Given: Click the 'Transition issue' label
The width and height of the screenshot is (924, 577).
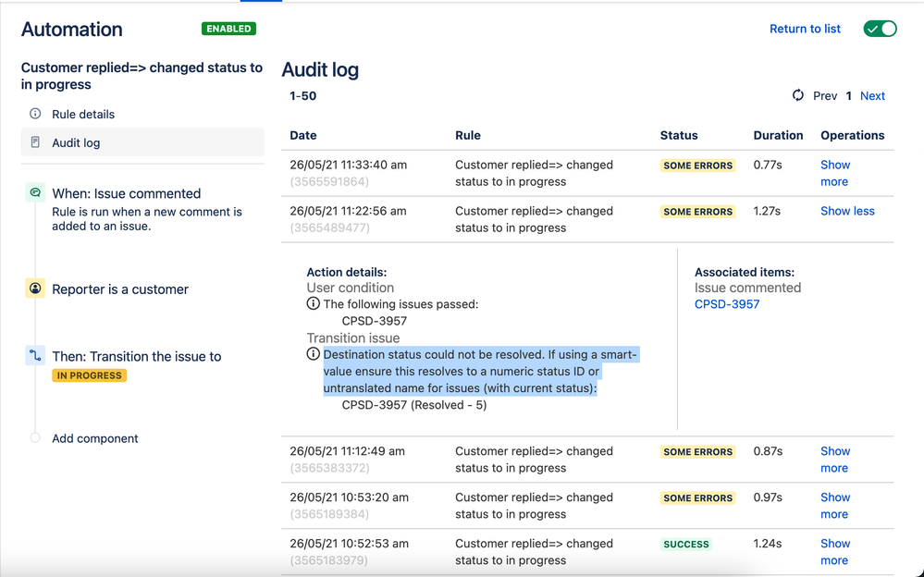Looking at the screenshot, I should [353, 338].
